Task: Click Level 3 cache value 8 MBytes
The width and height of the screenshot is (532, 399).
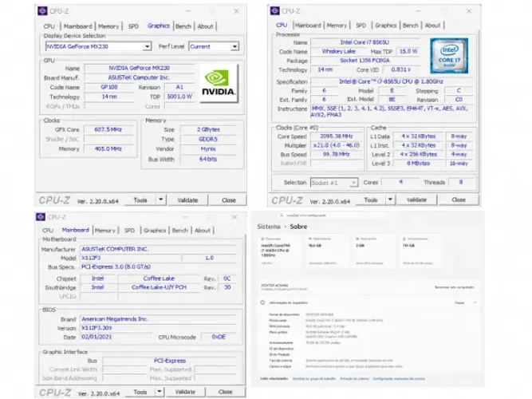Action: [418, 164]
